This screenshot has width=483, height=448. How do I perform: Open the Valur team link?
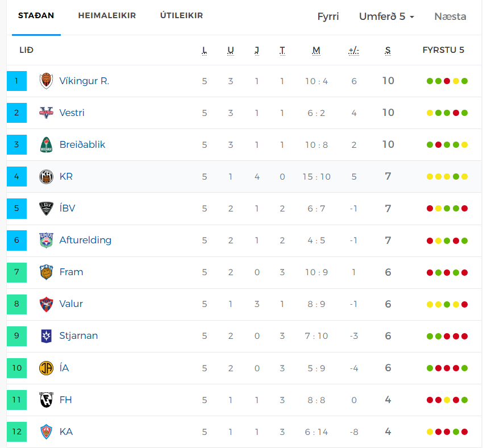[x=71, y=304]
